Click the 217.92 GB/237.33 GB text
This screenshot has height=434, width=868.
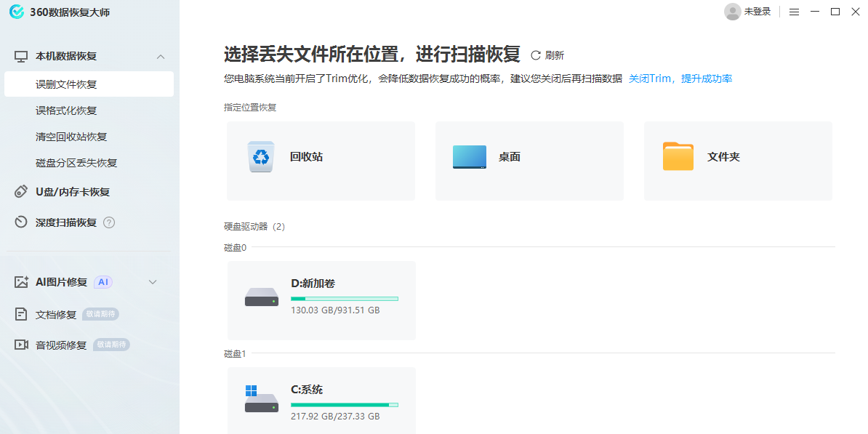(335, 417)
